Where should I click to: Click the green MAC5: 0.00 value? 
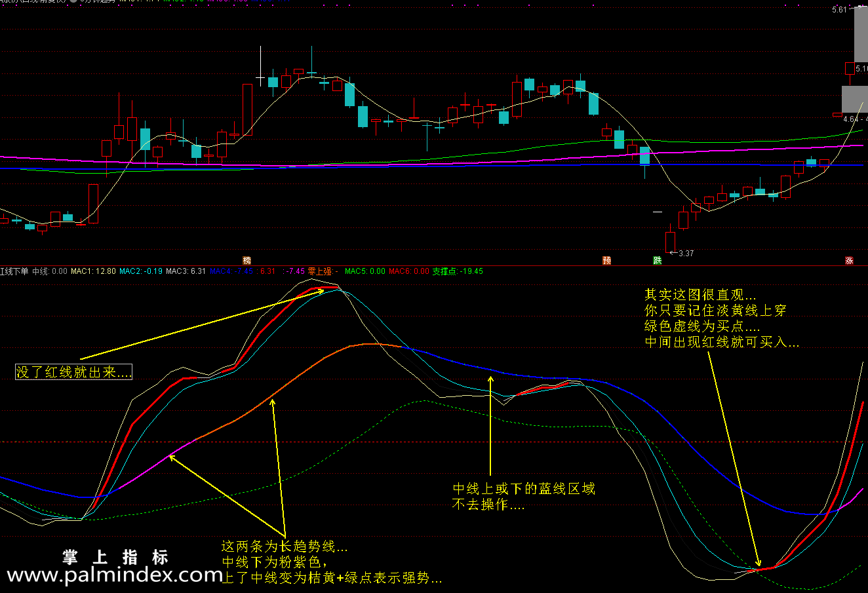click(365, 271)
